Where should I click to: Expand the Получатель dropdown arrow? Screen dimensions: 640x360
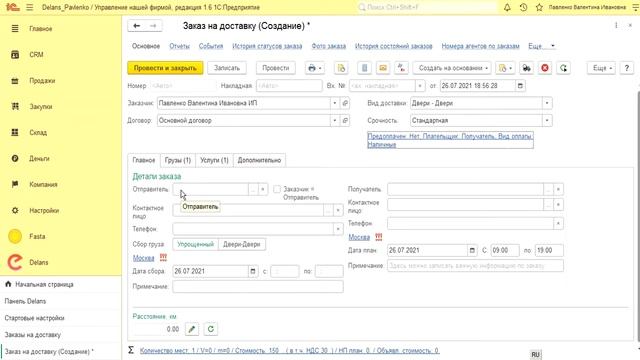point(558,189)
